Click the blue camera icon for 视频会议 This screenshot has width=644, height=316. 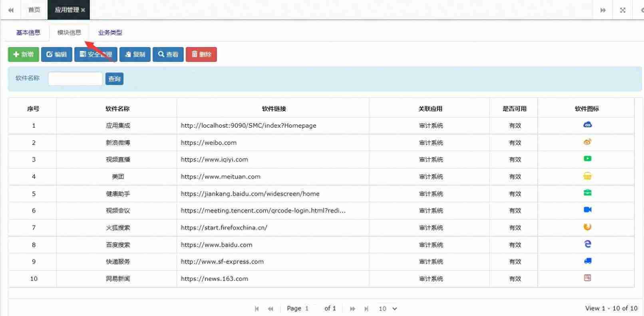pos(587,210)
